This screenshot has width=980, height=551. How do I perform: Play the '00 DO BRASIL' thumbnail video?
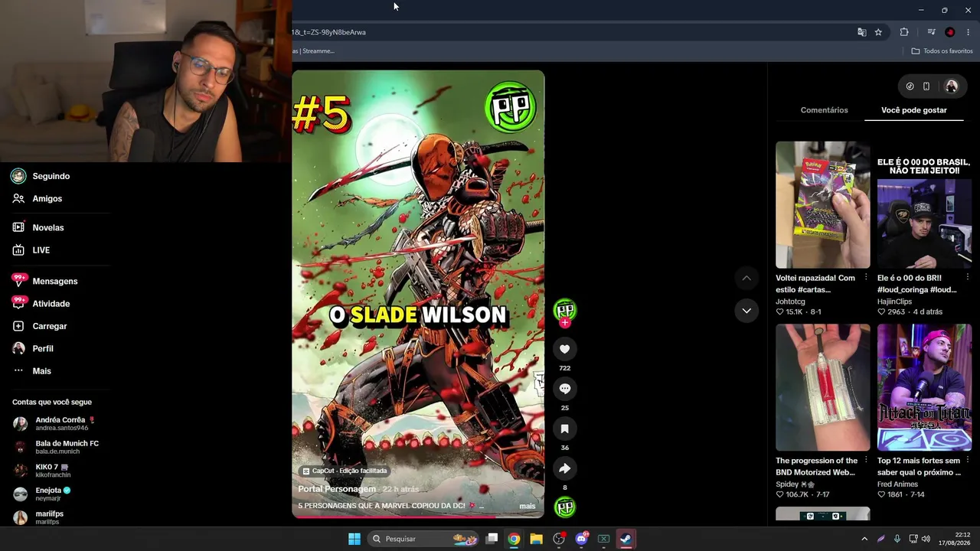(924, 205)
